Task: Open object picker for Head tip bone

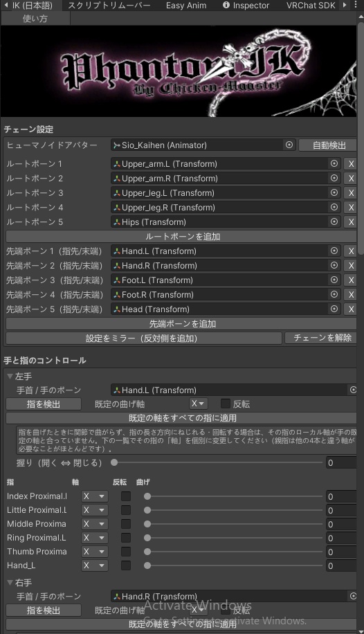Action: pos(334,309)
